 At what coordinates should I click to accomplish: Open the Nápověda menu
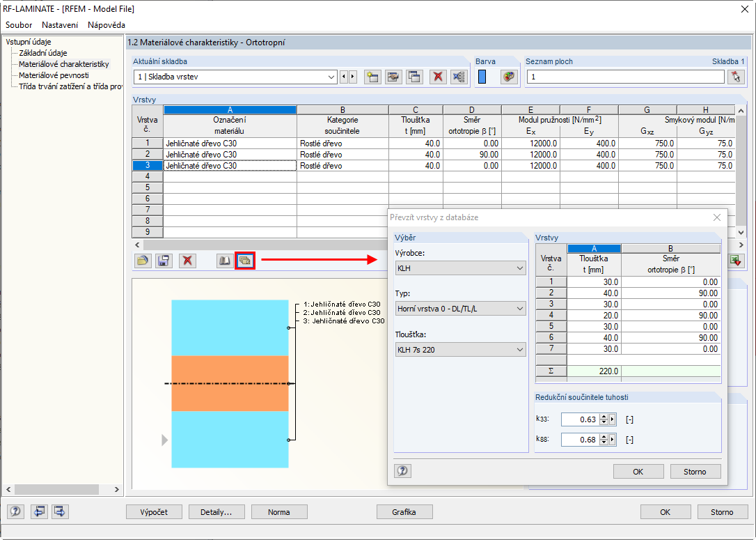coord(107,24)
